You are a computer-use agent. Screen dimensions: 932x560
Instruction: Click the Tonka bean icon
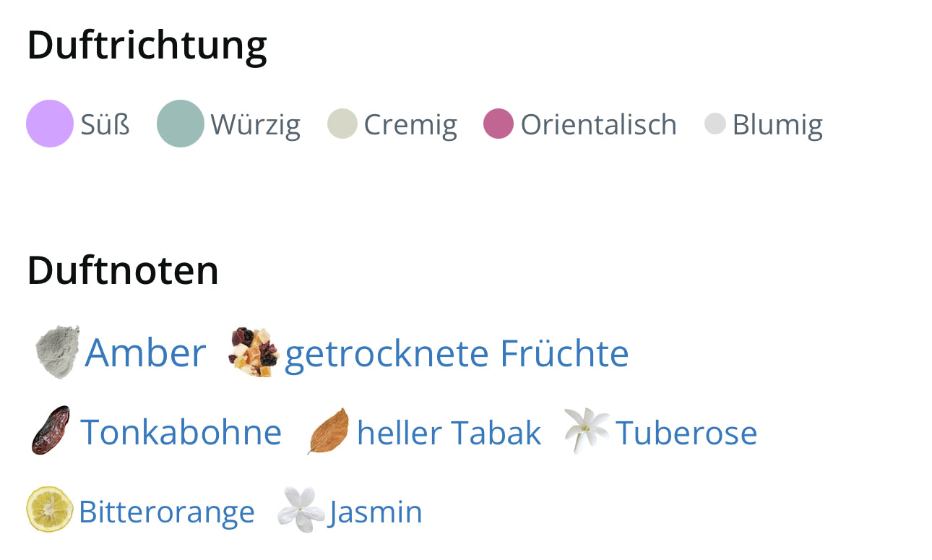51,431
